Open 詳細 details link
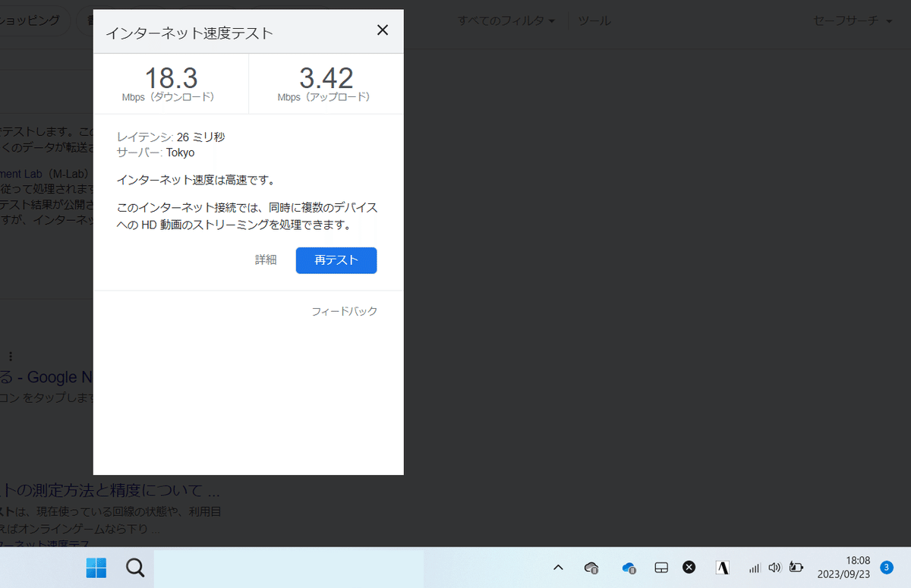This screenshot has width=911, height=588. click(266, 260)
